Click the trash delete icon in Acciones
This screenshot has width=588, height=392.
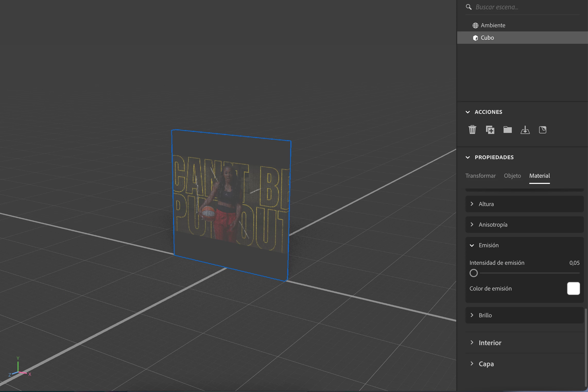[x=472, y=130]
